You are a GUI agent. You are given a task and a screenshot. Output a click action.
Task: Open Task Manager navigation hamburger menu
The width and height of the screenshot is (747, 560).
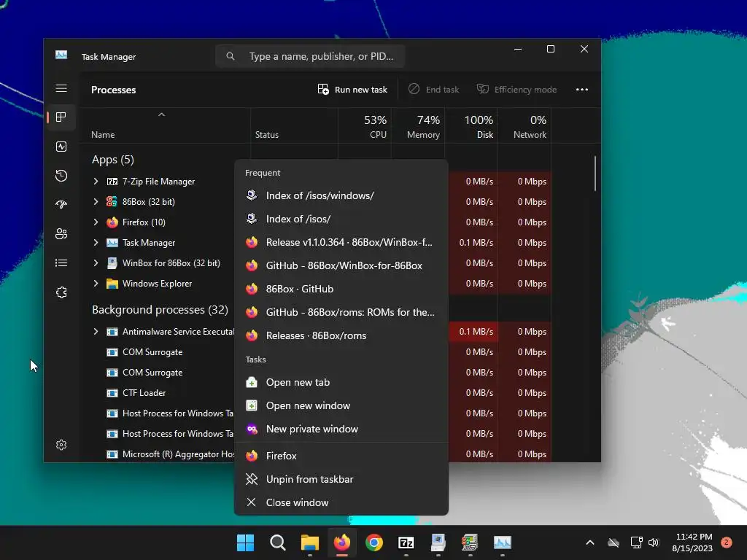(x=61, y=88)
